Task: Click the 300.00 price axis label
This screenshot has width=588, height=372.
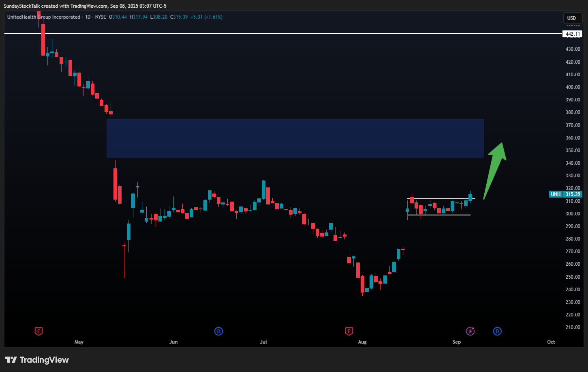Action: tap(573, 214)
